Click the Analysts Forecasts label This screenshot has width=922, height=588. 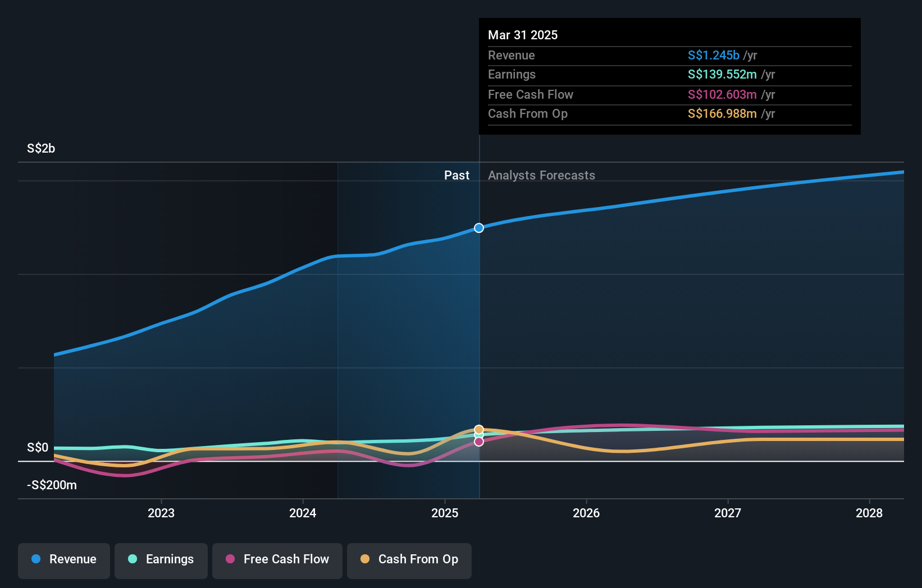[541, 175]
